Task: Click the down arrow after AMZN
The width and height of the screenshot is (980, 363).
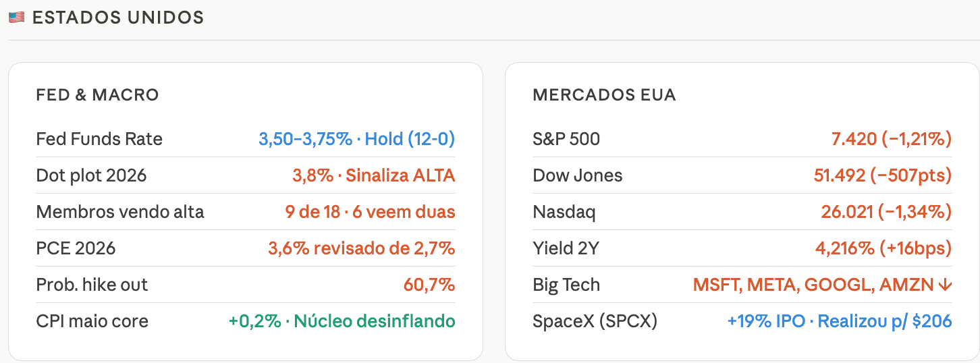Action: click(x=945, y=285)
